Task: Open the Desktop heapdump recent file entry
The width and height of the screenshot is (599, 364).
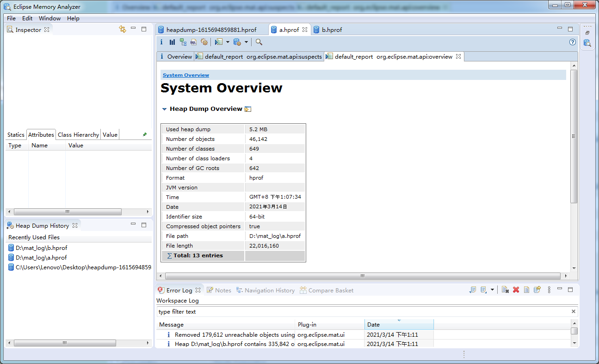Action: tap(80, 267)
